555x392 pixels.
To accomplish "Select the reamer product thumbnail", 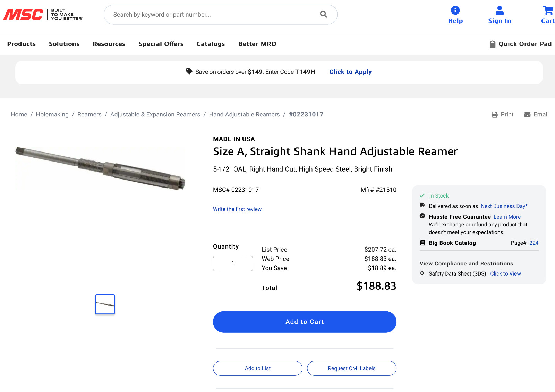I will pyautogui.click(x=105, y=304).
